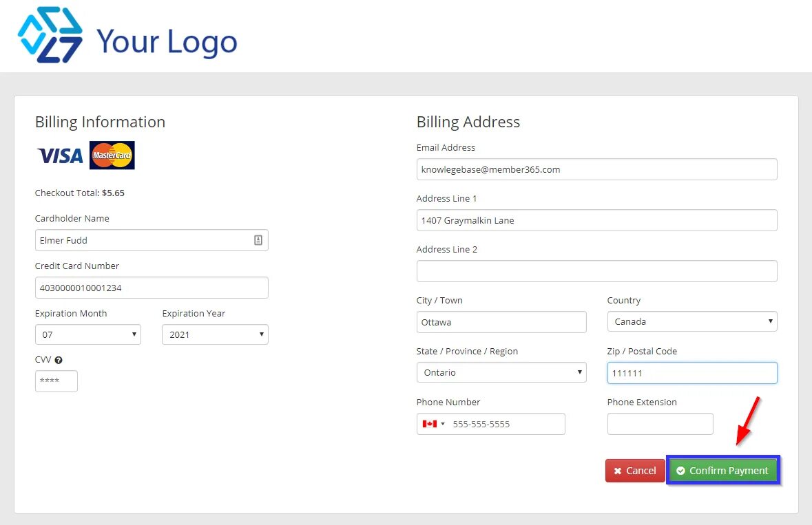Click the empty Address Line 2 field
Viewport: 812px width, 525px height.
tap(596, 271)
